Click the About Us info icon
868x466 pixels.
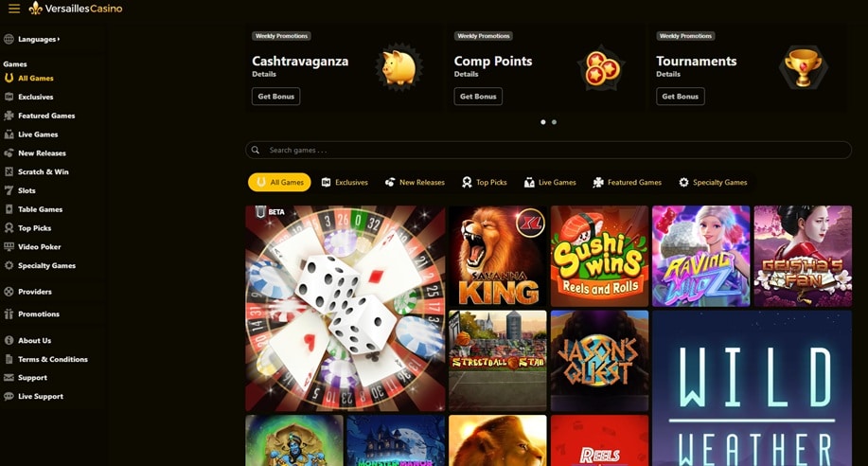coord(9,340)
